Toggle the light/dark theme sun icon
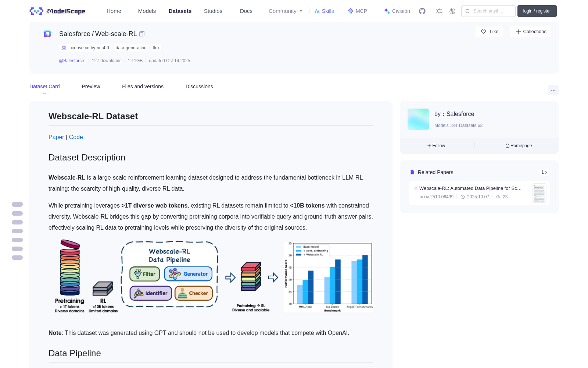The width and height of the screenshot is (588, 368). tap(439, 11)
